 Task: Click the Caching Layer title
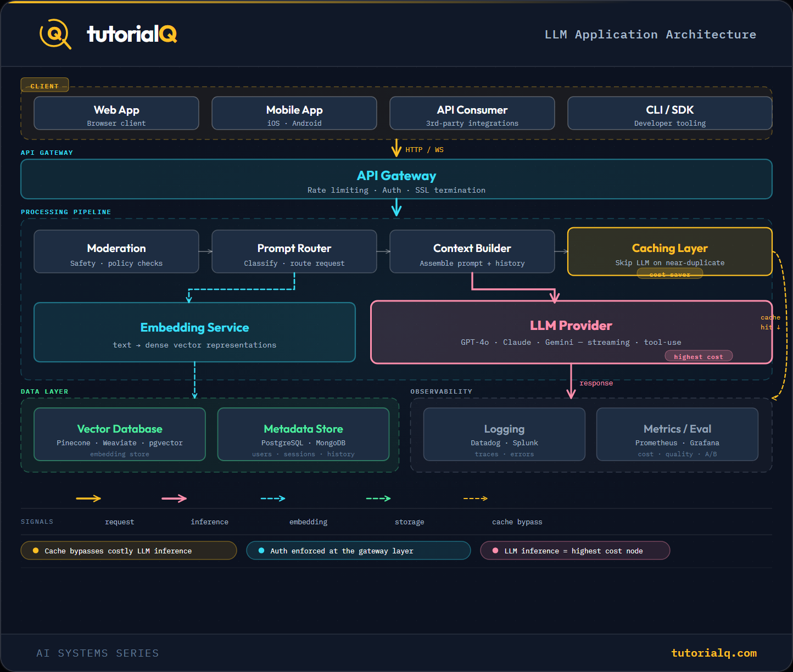[x=670, y=248]
